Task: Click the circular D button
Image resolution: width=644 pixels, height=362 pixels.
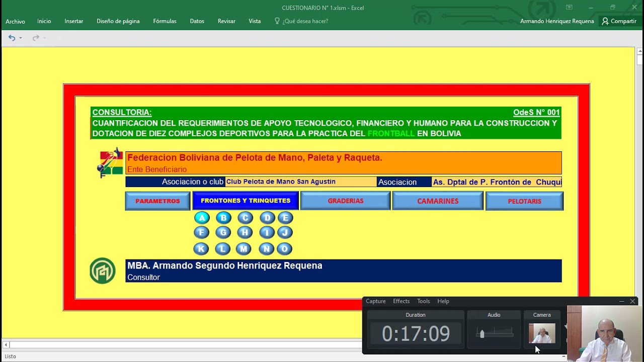Action: 267,218
